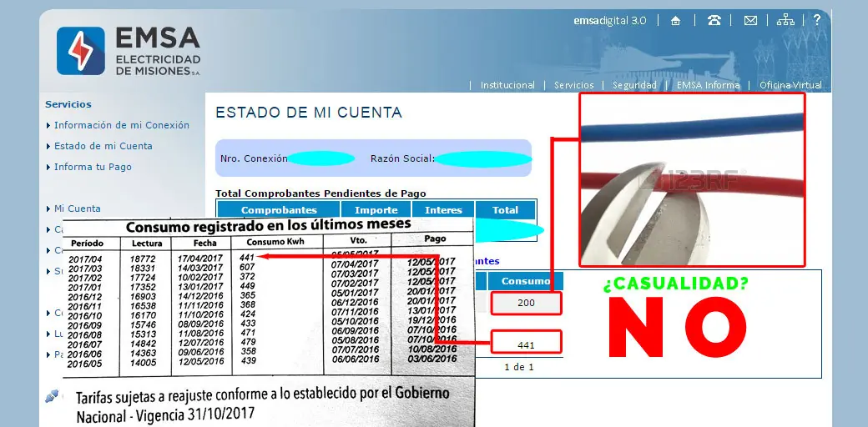The height and width of the screenshot is (427, 868).
Task: Click the Importe column header
Action: [x=376, y=210]
